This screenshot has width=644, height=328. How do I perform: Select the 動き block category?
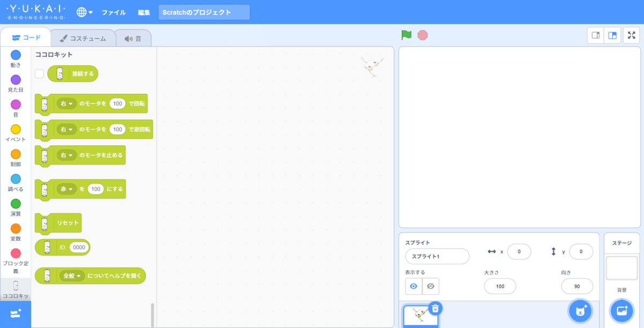tap(16, 59)
